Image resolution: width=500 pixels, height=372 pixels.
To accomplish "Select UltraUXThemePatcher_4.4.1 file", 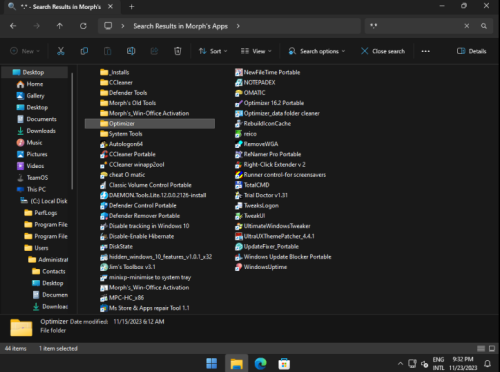I will [x=275, y=236].
